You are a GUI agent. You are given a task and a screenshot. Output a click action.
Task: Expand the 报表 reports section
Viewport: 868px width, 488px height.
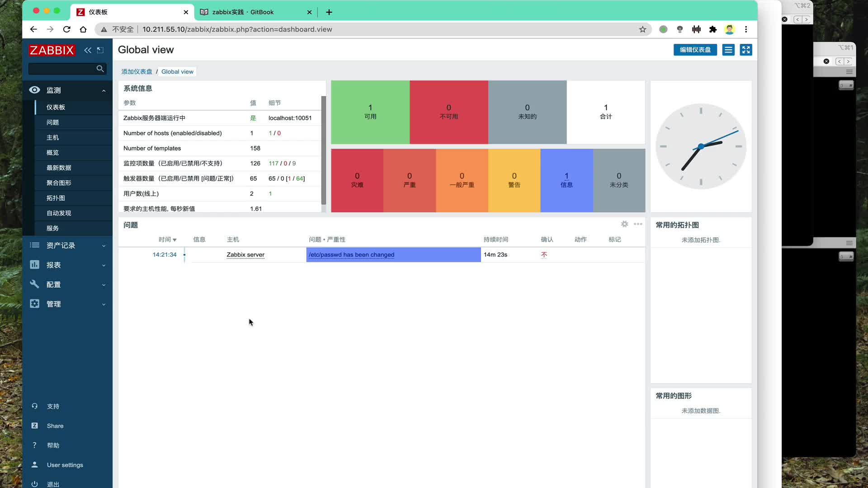(67, 265)
